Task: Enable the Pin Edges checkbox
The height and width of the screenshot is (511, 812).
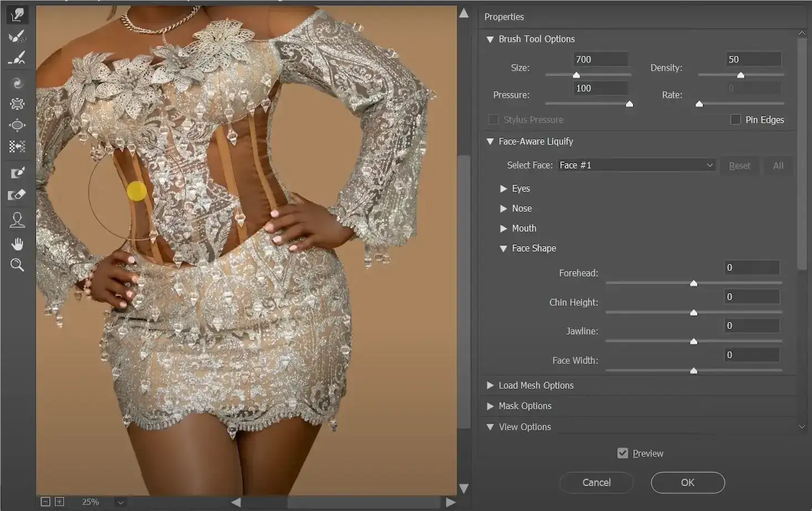Action: 735,119
